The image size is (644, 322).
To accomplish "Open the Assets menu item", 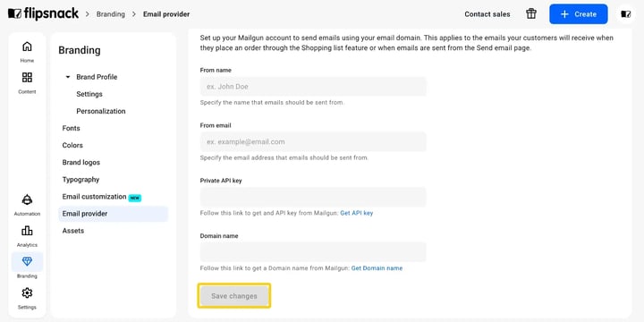I will pos(73,231).
